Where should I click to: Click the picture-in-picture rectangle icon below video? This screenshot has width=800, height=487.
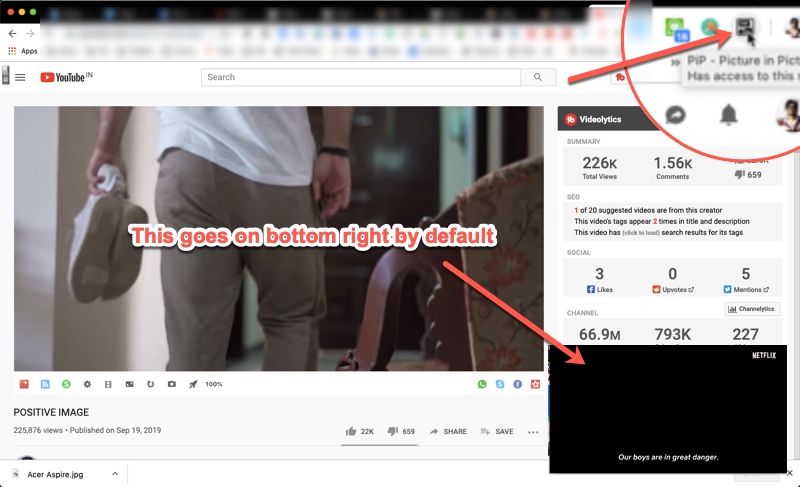(130, 384)
